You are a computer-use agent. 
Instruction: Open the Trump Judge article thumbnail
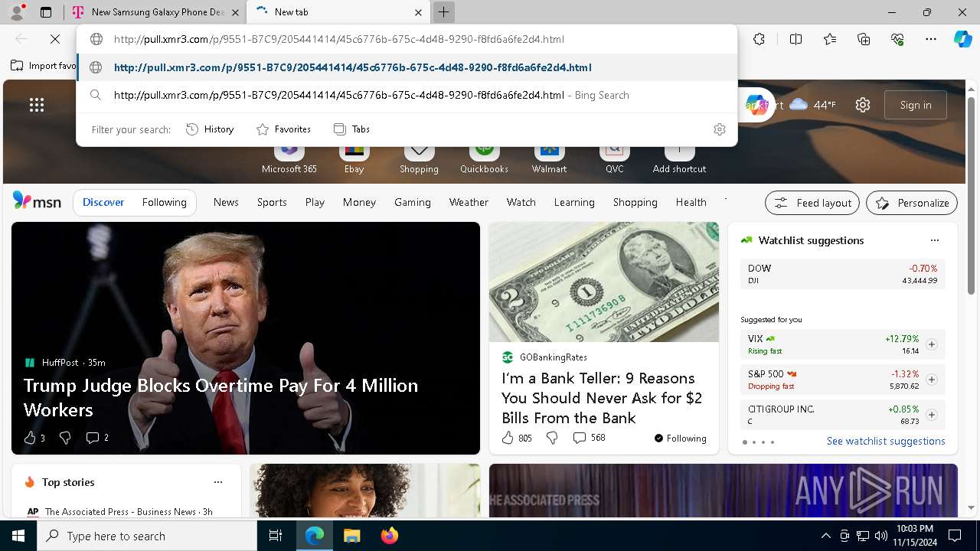246,338
